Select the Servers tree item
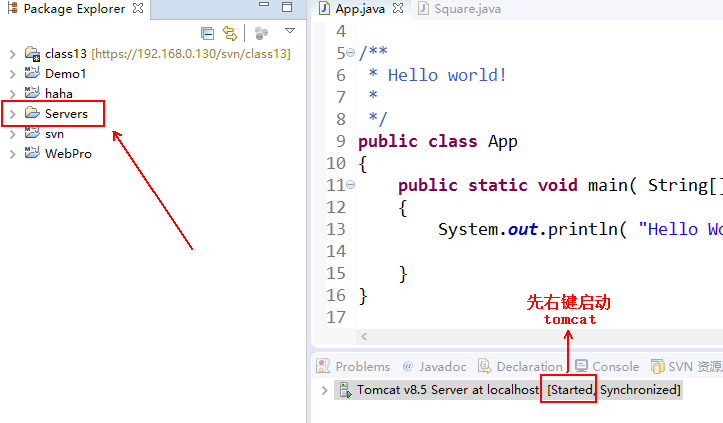The height and width of the screenshot is (423, 723). [x=66, y=114]
